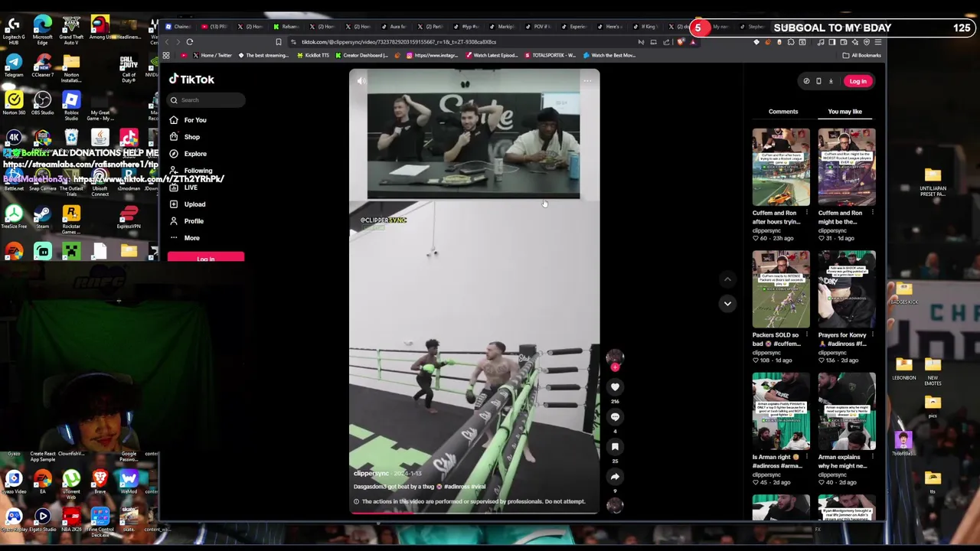Reload the page in the browser

point(190,42)
